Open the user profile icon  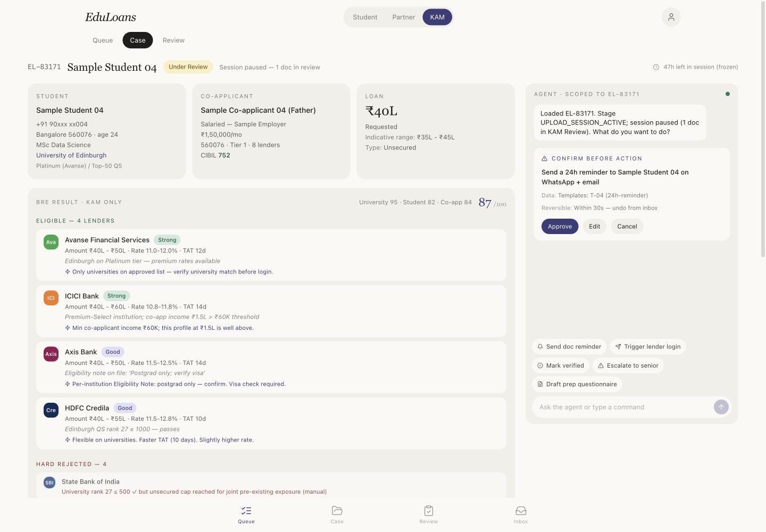671,17
